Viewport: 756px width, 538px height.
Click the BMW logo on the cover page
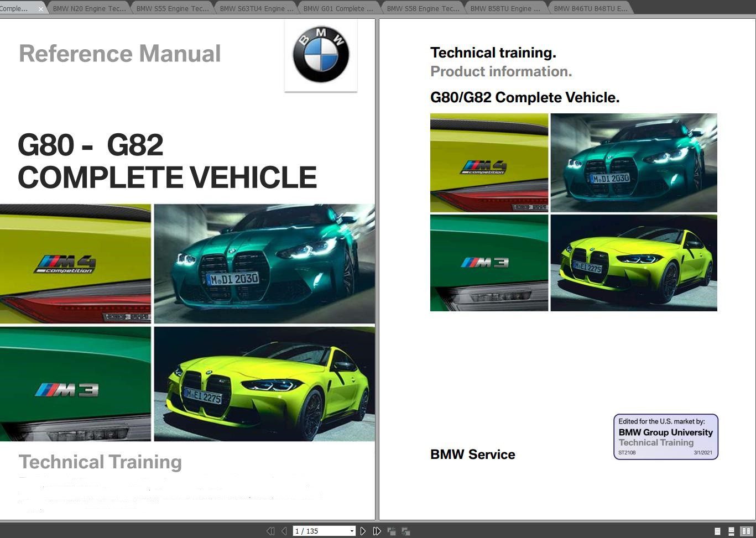pyautogui.click(x=321, y=55)
